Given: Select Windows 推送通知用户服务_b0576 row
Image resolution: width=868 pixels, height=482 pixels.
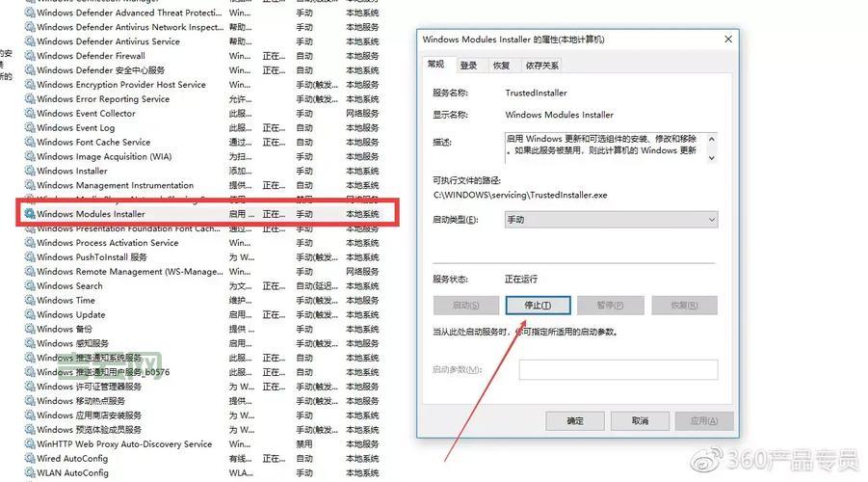Looking at the screenshot, I should [x=202, y=372].
